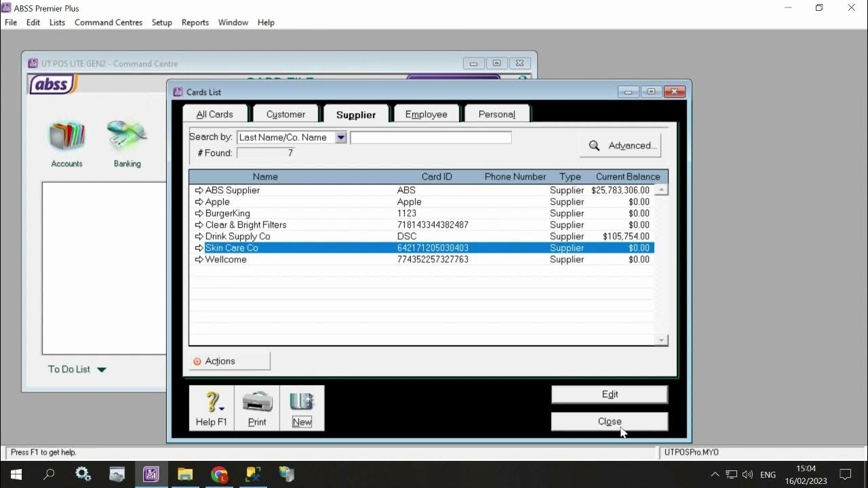Open the Edit menu
This screenshot has height=488, width=868.
(33, 22)
